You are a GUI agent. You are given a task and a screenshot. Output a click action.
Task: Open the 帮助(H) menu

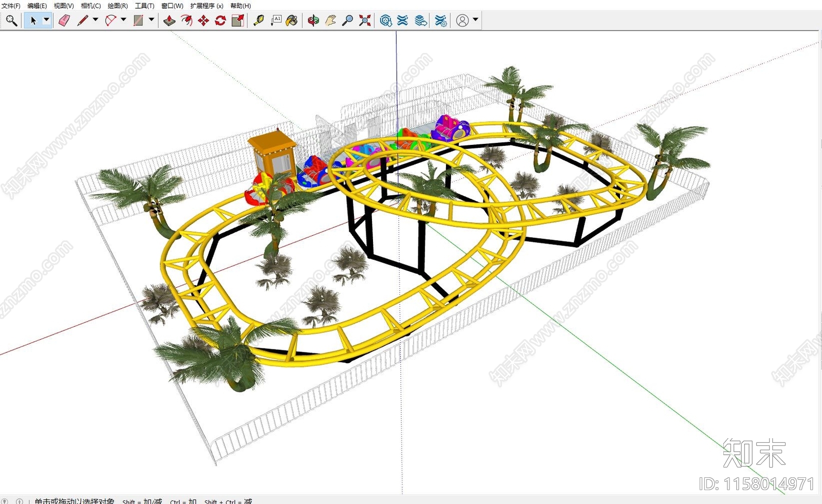(240, 6)
